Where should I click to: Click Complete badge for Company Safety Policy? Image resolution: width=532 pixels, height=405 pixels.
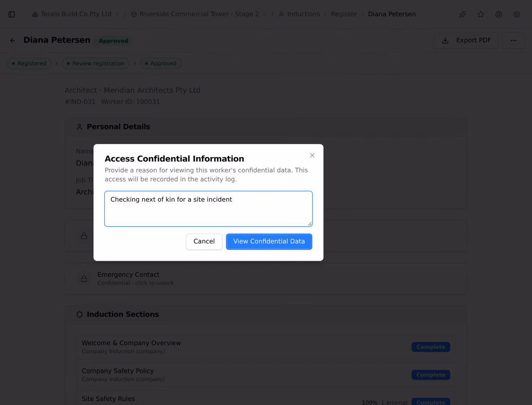(431, 375)
